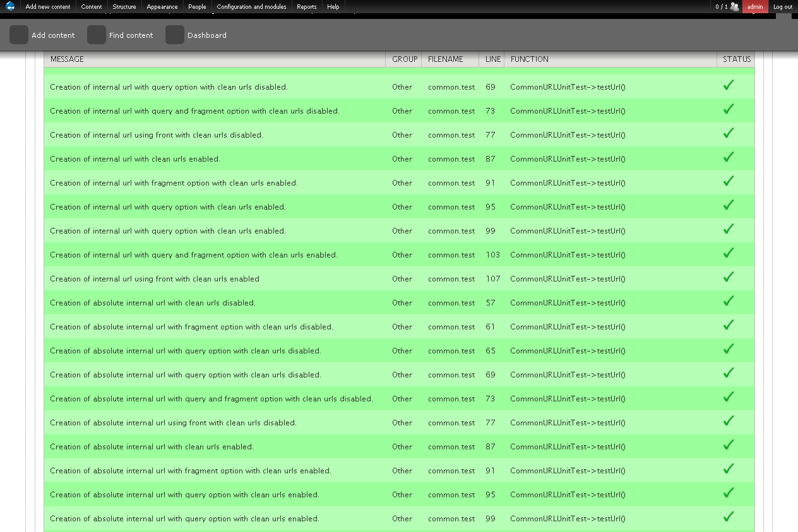
Task: Click the LINE column header
Action: tap(493, 59)
